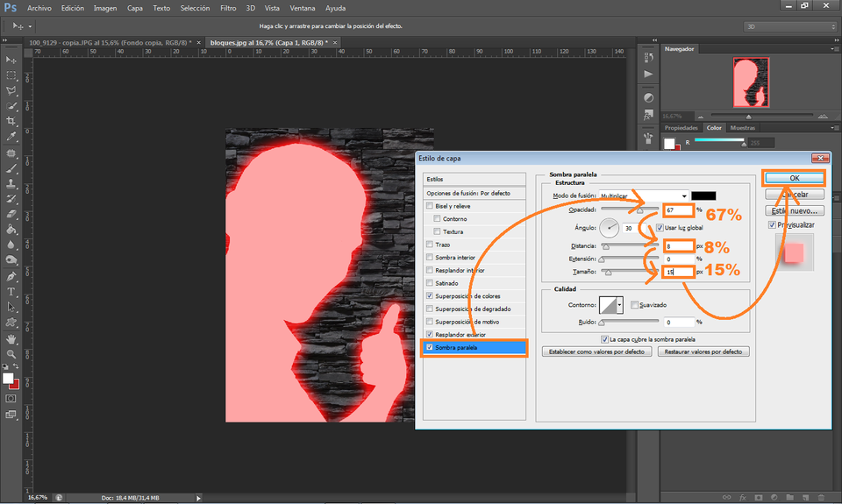Choose the Crop tool
842x504 pixels.
(11, 122)
